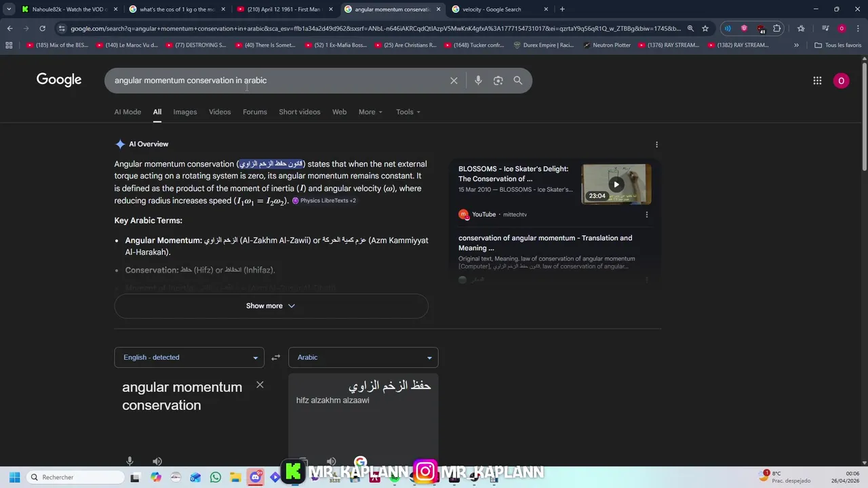Viewport: 868px width, 488px height.
Task: Open Physics LibreTexts +2 source link
Action: 324,201
